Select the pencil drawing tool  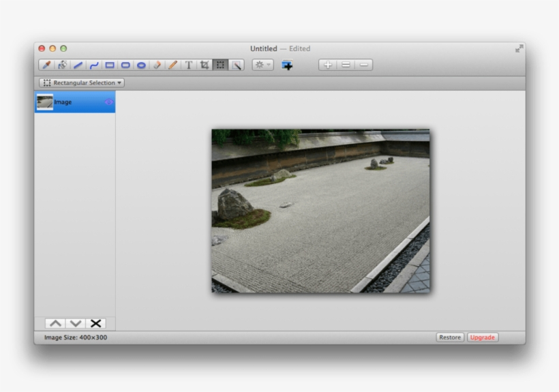click(172, 65)
